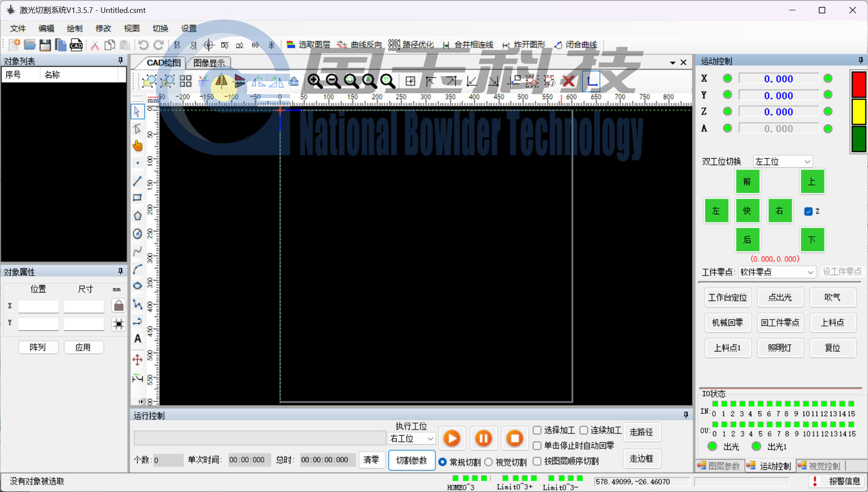Click the 选取图层 toolbar item

point(308,45)
